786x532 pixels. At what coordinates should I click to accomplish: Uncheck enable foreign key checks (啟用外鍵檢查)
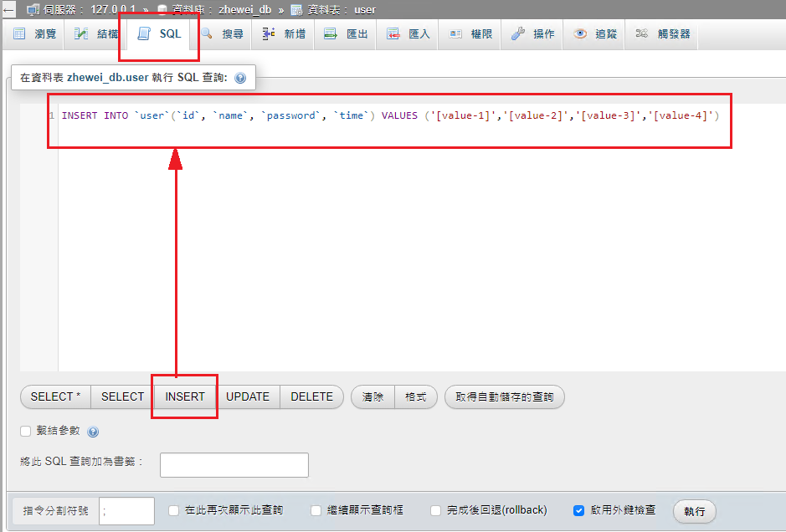coord(578,510)
